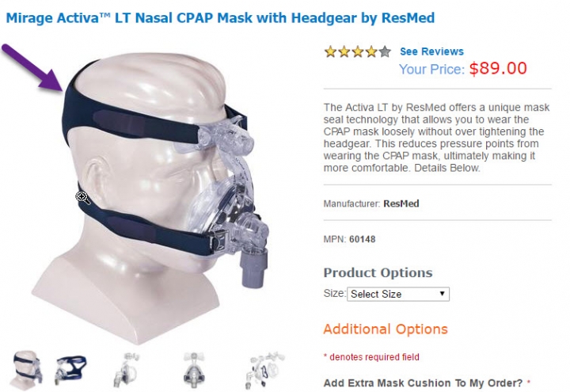Click the first gold rating star

tap(330, 51)
